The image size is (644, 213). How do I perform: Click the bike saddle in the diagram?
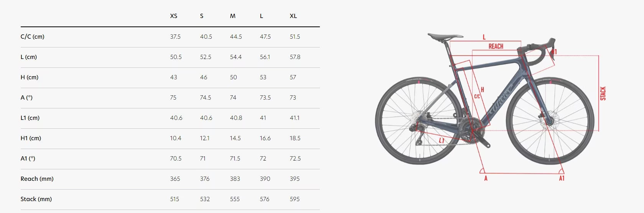click(x=445, y=36)
